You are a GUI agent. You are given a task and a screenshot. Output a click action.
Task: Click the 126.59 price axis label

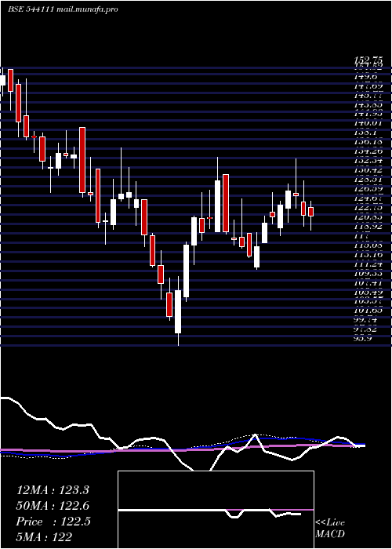(x=368, y=189)
